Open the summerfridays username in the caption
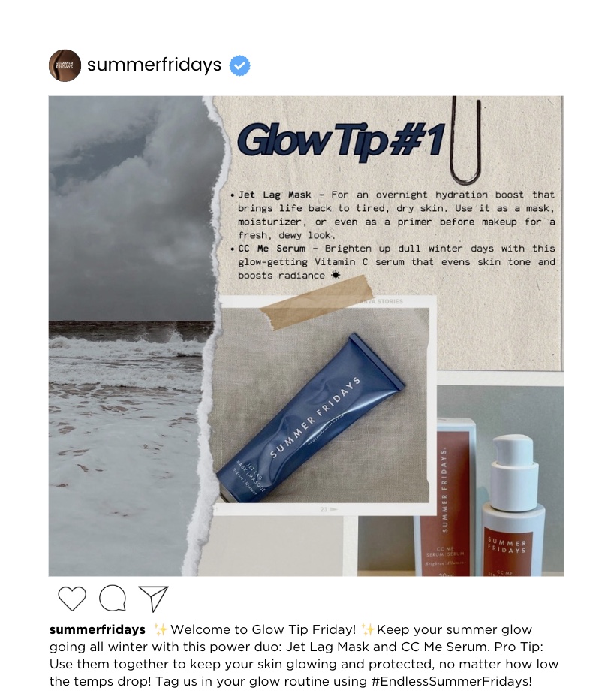614x700 pixels. coord(98,629)
